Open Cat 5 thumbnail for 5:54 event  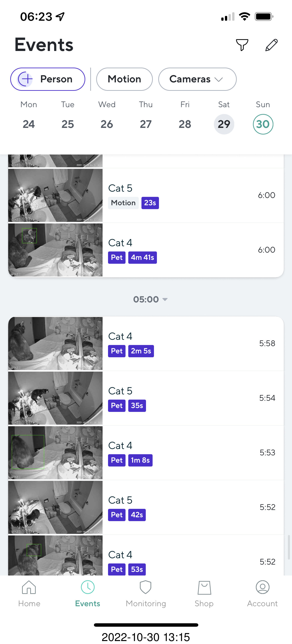[55, 398]
